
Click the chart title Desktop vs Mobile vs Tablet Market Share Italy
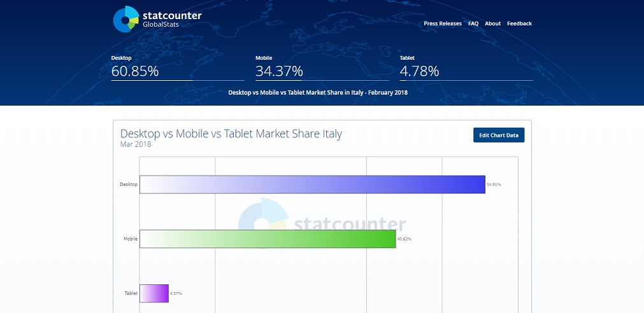231,134
